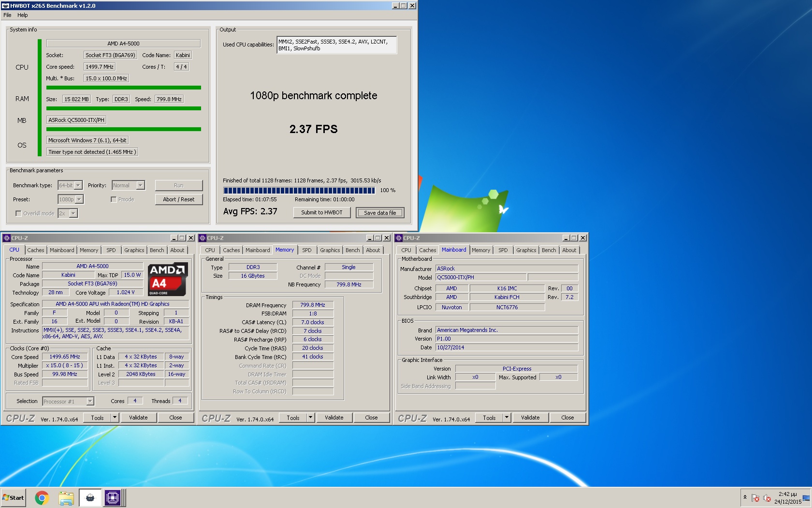Minimize the right CPU-Z Mainboard window
The width and height of the screenshot is (812, 508).
coord(566,238)
